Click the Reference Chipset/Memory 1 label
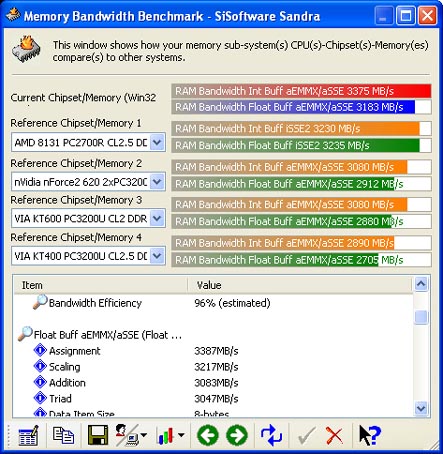Viewport: 443px width, 454px height. coord(76,123)
